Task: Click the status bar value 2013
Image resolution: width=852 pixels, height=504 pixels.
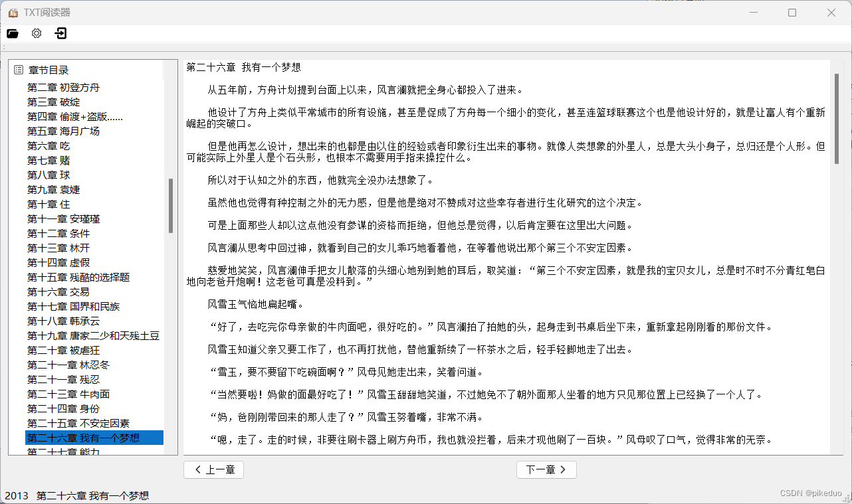Action: point(17,496)
